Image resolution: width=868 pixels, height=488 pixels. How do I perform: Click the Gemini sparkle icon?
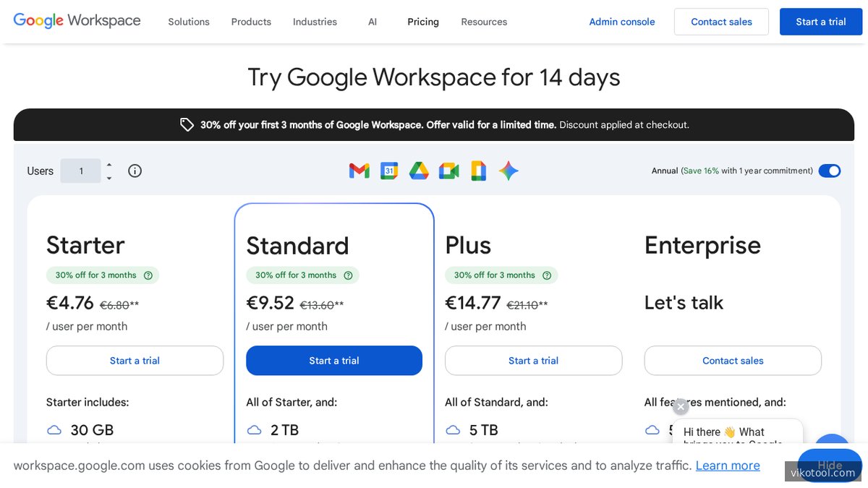(509, 171)
